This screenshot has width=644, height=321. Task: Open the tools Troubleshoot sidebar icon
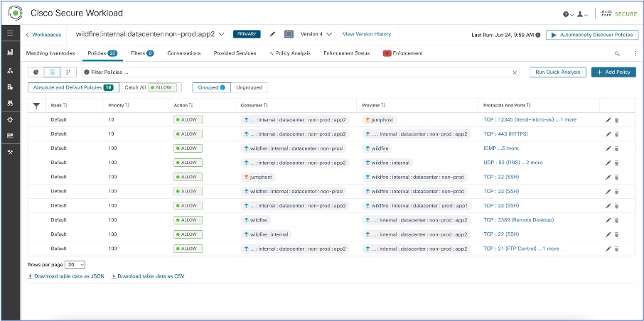pos(10,152)
